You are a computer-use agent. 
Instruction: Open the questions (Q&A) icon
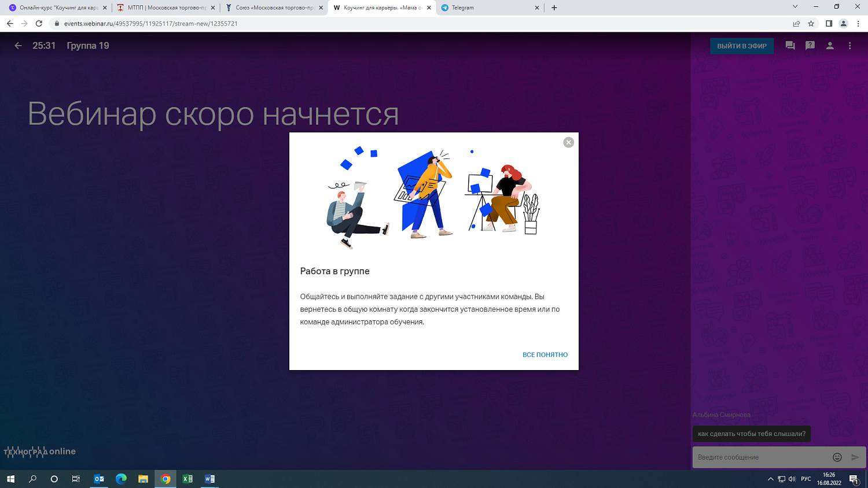(x=810, y=45)
